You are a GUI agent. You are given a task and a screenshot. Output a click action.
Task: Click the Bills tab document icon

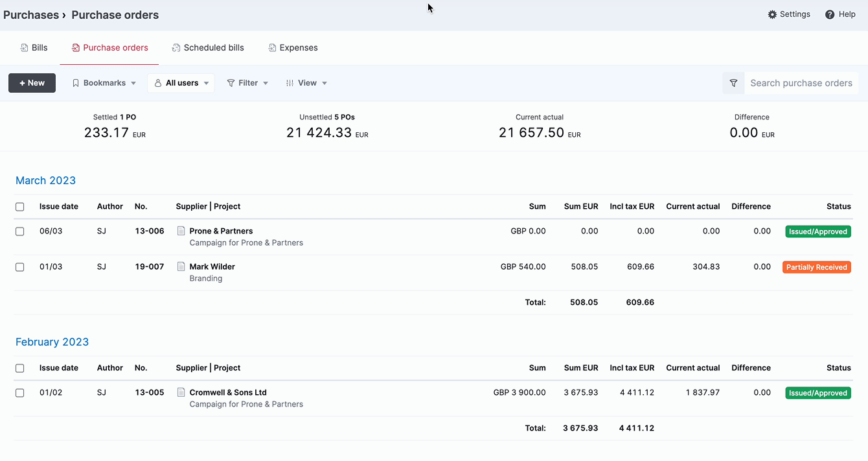tap(24, 48)
